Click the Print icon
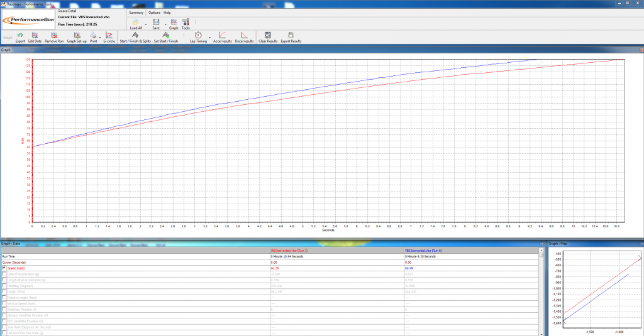Viewport: 644px width, 336px height. click(93, 36)
